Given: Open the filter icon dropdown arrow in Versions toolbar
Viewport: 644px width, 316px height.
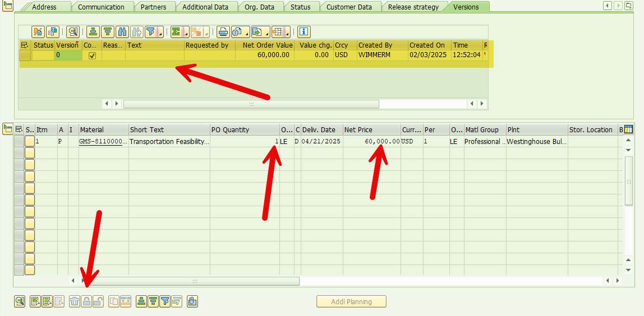Looking at the screenshot, I should [160, 32].
